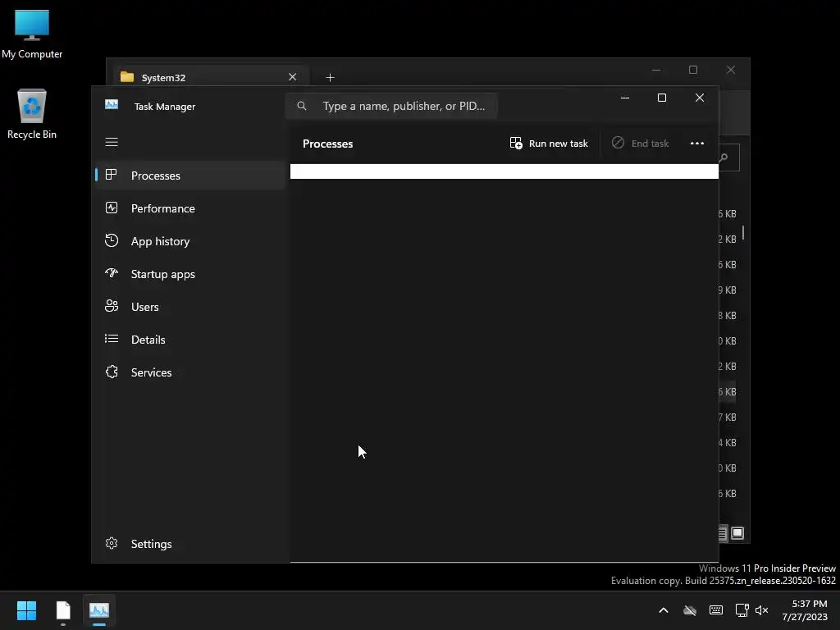Viewport: 840px width, 630px height.
Task: Open the Windows Start menu
Action: pyautogui.click(x=26, y=610)
